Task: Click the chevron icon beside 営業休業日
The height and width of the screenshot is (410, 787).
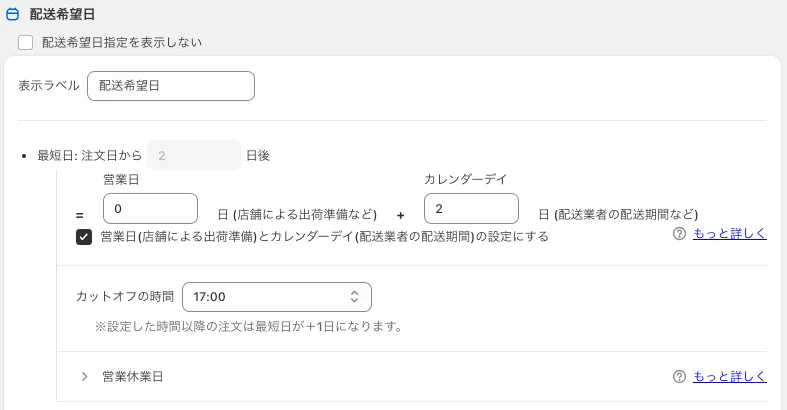Action: click(x=85, y=377)
